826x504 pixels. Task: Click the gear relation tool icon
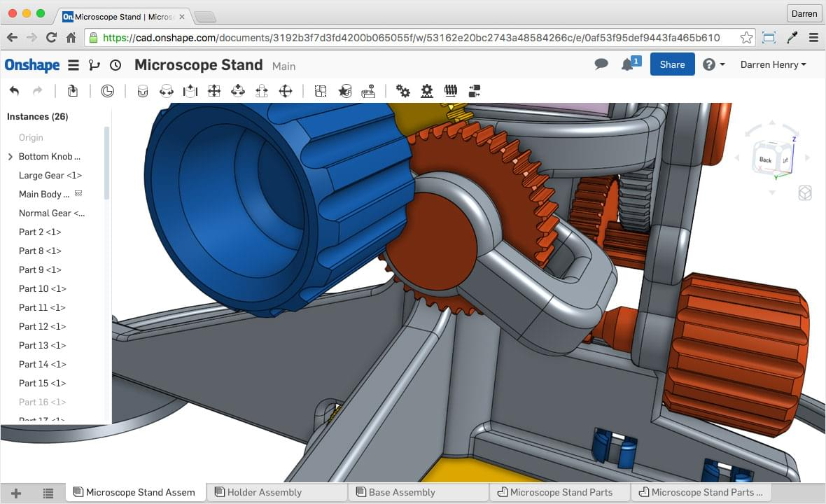point(402,91)
